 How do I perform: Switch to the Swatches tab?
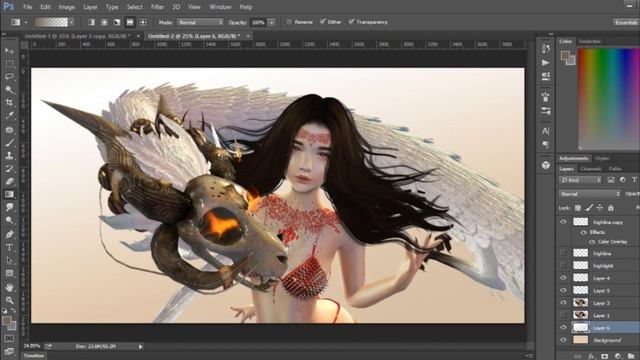pos(590,41)
